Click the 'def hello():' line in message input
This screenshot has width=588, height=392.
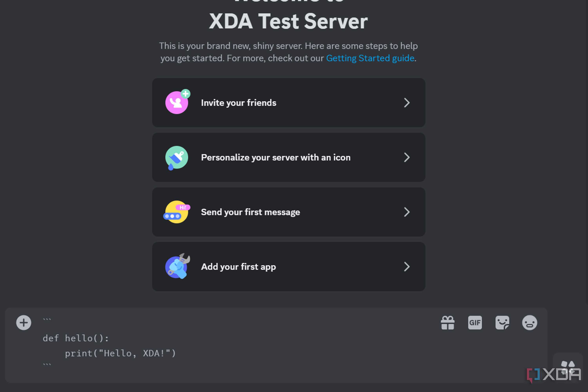(76, 338)
